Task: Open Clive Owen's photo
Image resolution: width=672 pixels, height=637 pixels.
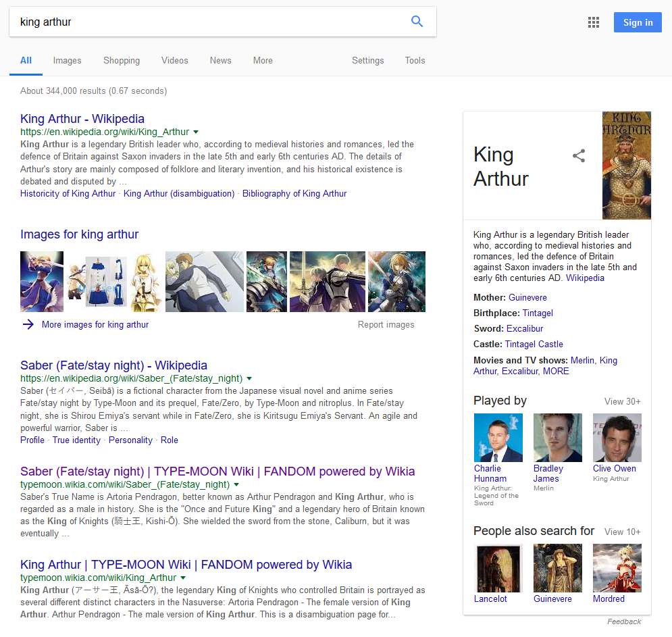Action: (617, 438)
